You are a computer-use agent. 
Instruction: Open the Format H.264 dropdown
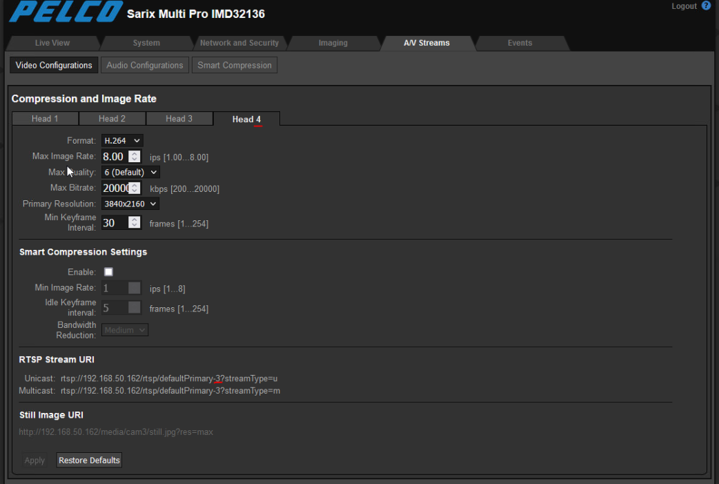click(x=122, y=141)
